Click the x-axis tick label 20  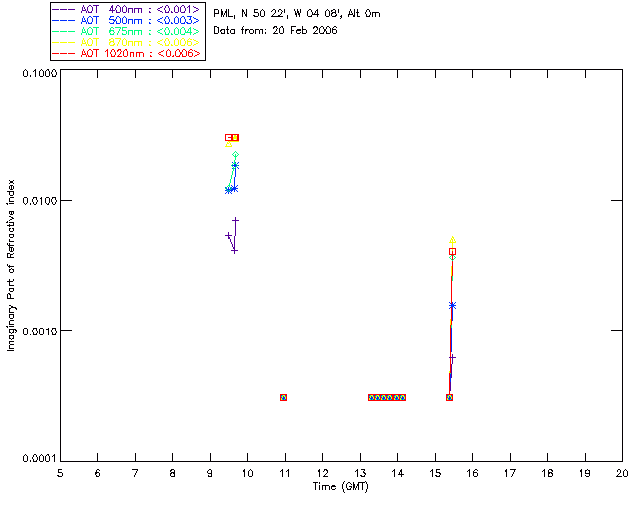click(x=622, y=473)
